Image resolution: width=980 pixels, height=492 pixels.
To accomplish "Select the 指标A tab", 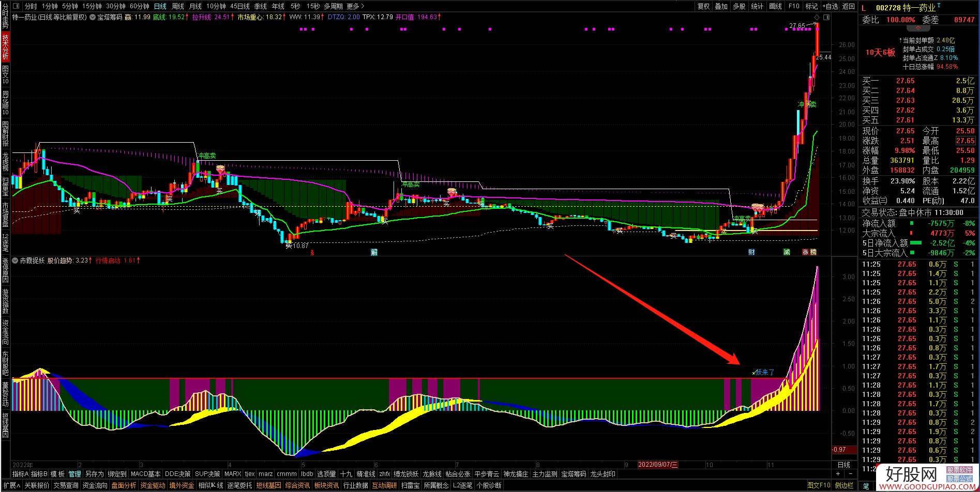I will click(x=20, y=474).
